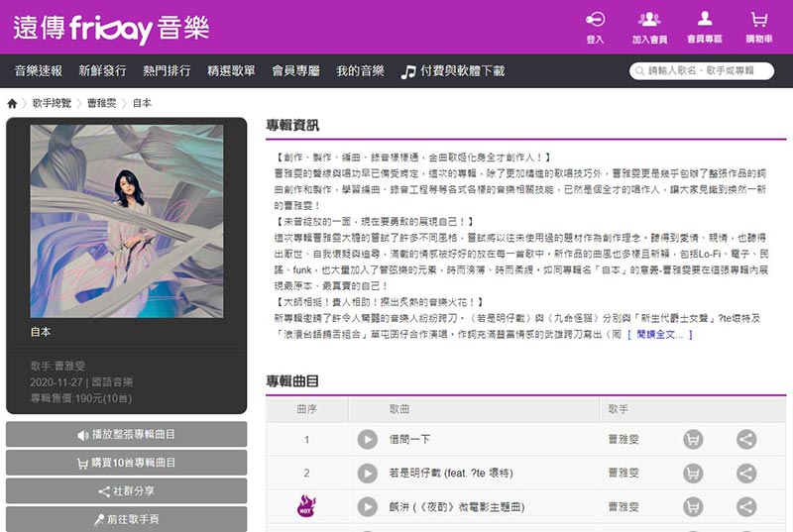
Task: Add 若是明仔載 to cart
Action: (x=693, y=474)
